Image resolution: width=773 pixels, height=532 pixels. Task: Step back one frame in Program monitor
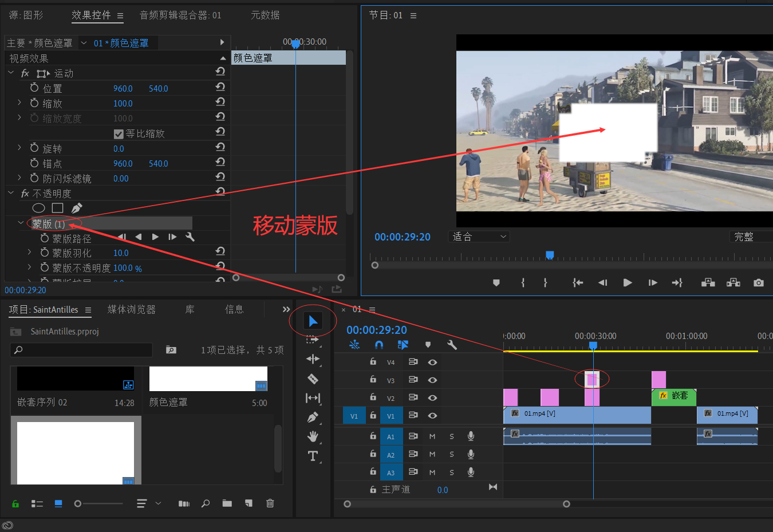pyautogui.click(x=602, y=283)
